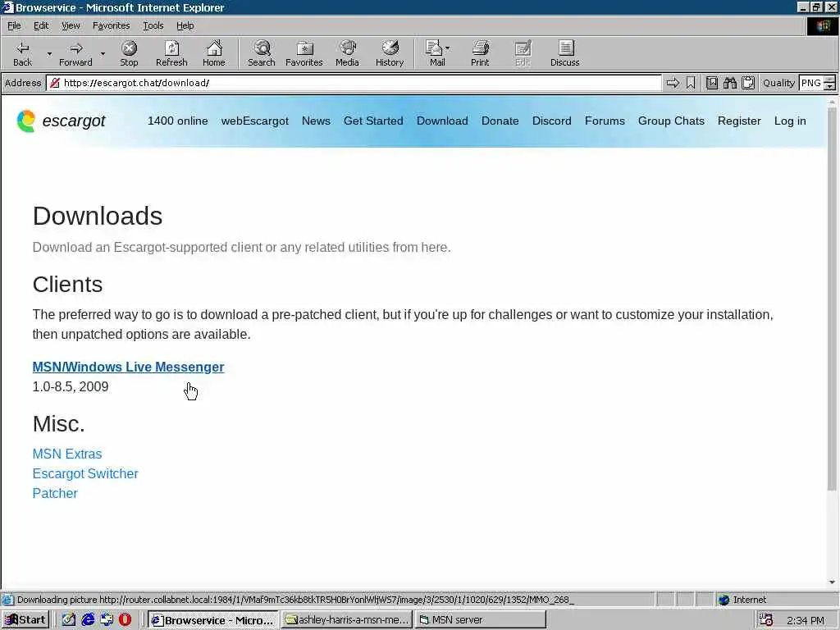The width and height of the screenshot is (840, 630).
Task: Click the clipboard icon in Browservice bar
Action: 748,83
